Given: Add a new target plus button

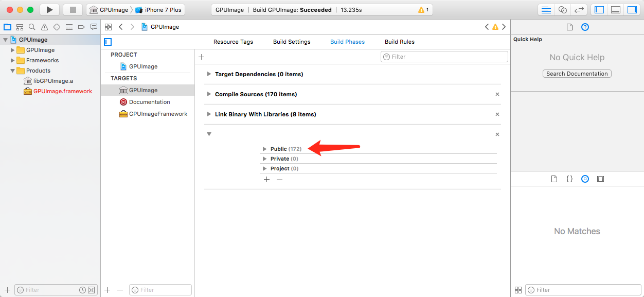Looking at the screenshot, I should pos(108,290).
